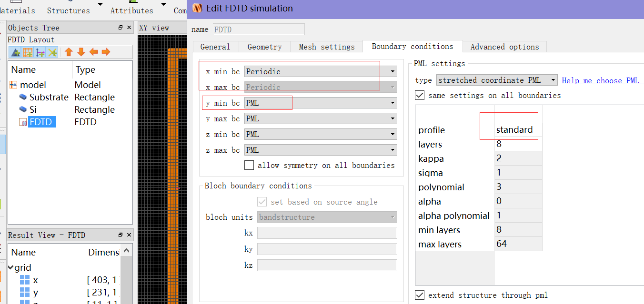
Task: Click the ky input field
Action: 327,249
